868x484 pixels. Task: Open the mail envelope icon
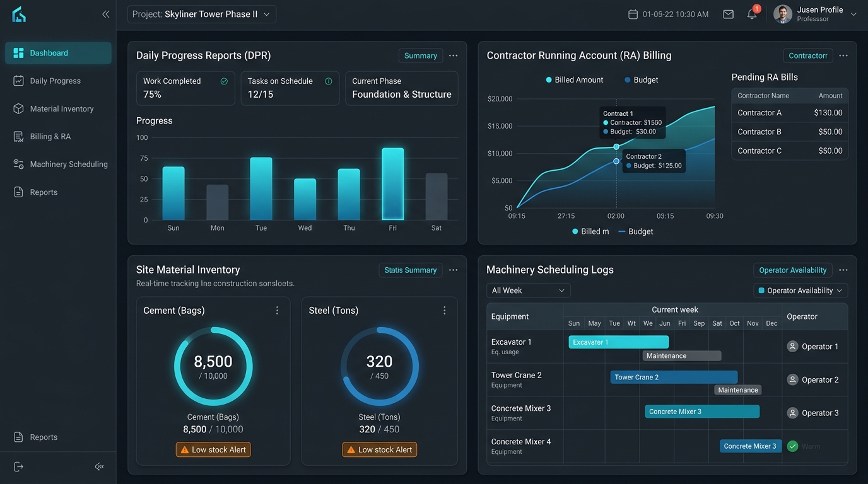pos(728,14)
